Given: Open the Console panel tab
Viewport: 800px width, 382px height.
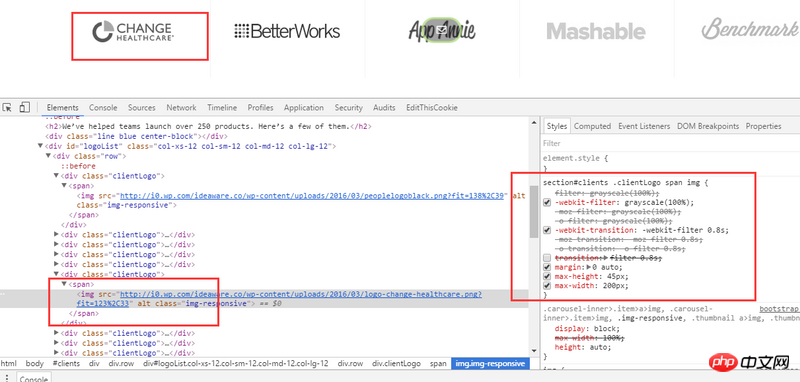Looking at the screenshot, I should click(103, 108).
